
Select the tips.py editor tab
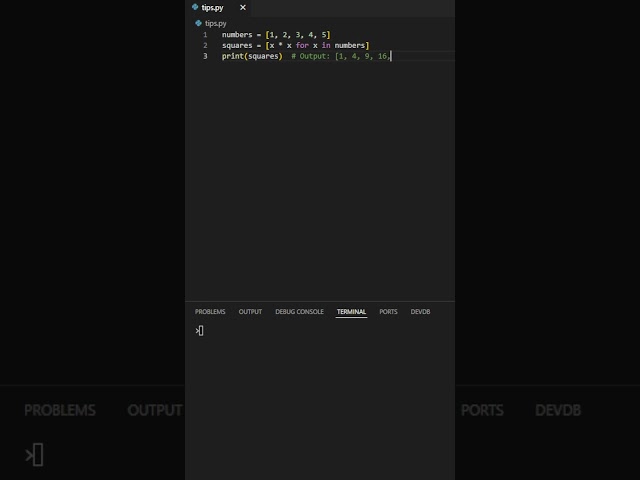click(219, 7)
